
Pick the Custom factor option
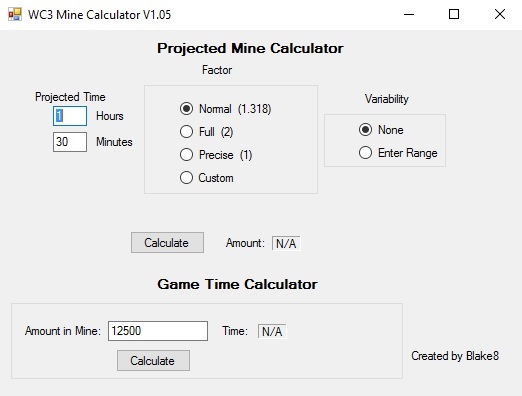[207, 178]
